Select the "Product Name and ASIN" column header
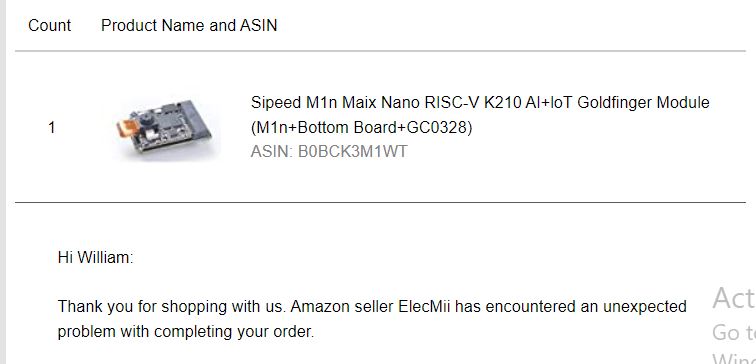 pyautogui.click(x=189, y=25)
